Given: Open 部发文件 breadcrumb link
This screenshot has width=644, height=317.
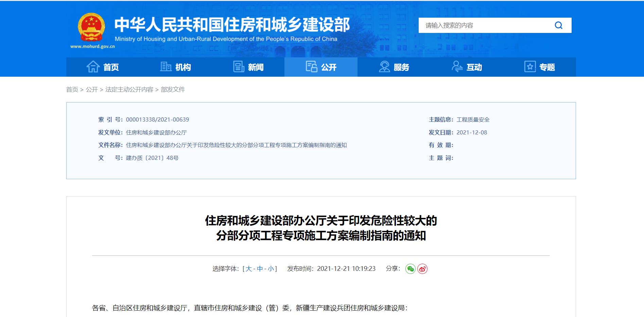Looking at the screenshot, I should 173,90.
